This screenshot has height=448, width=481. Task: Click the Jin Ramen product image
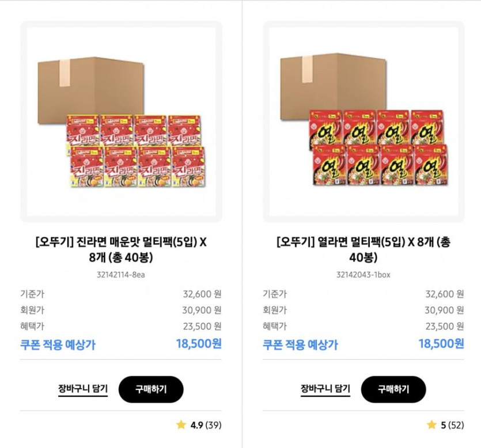[x=121, y=122]
